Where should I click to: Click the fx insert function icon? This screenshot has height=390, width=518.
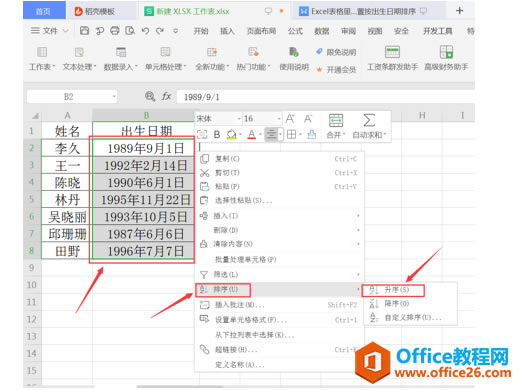coord(166,97)
